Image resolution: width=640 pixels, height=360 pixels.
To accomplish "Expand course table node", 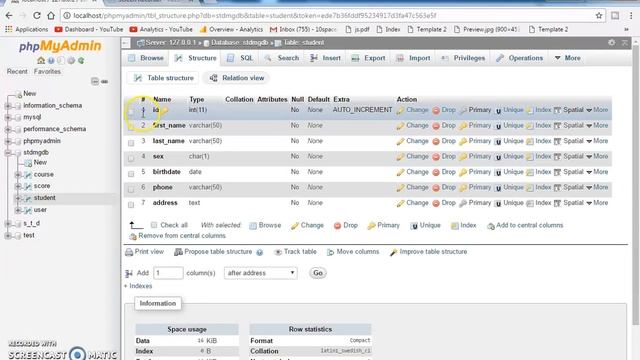I will [x=18, y=175].
